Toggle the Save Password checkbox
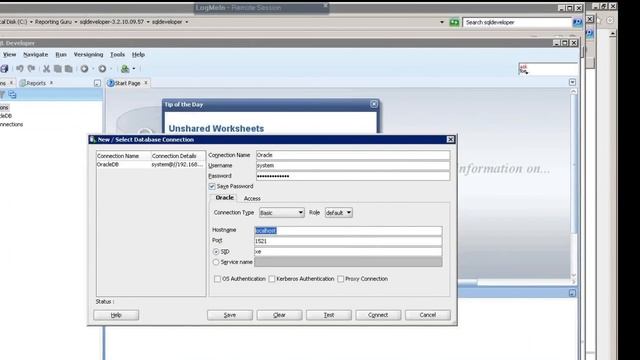640x360 pixels. click(212, 187)
